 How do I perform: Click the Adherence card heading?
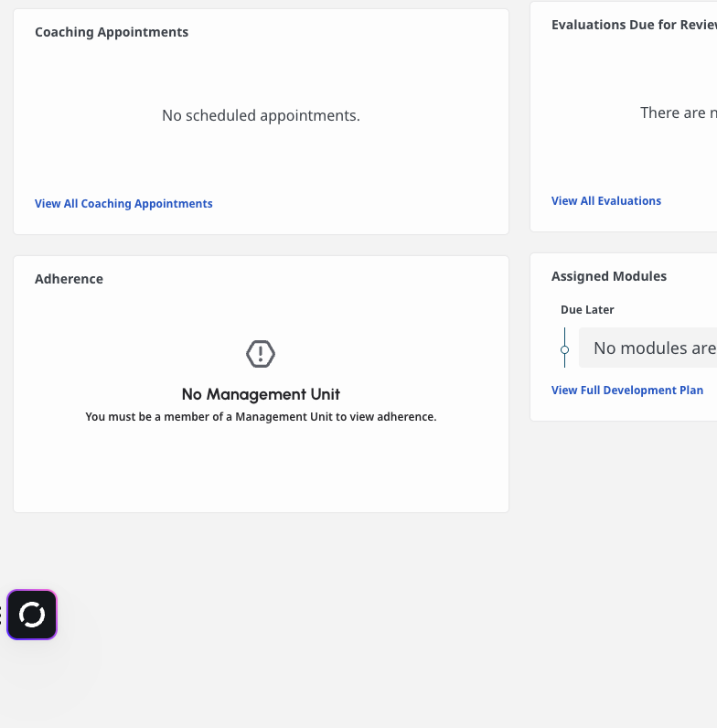[69, 279]
